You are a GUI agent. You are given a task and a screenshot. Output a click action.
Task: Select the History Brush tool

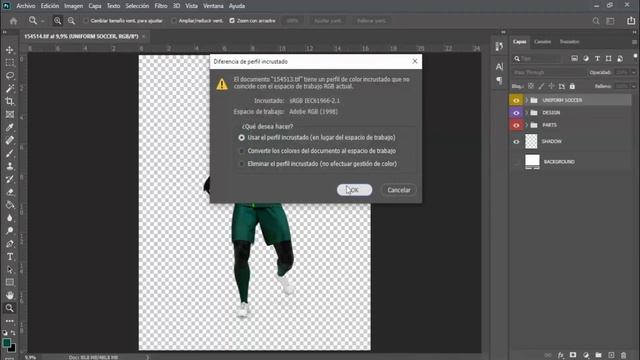click(9, 179)
